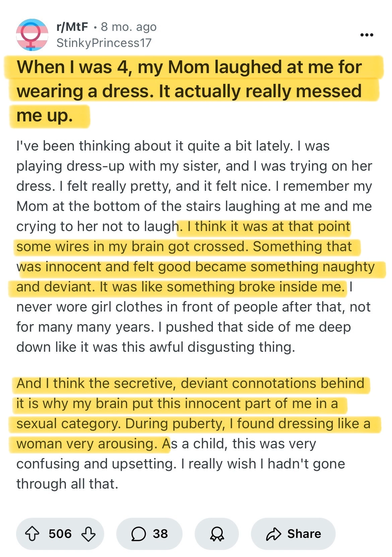Screen dimensions: 392x557
Task: Tap the 38 comments count
Action: tap(160, 534)
